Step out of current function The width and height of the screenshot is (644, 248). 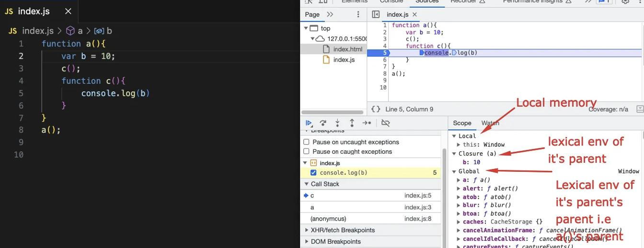pyautogui.click(x=352, y=123)
